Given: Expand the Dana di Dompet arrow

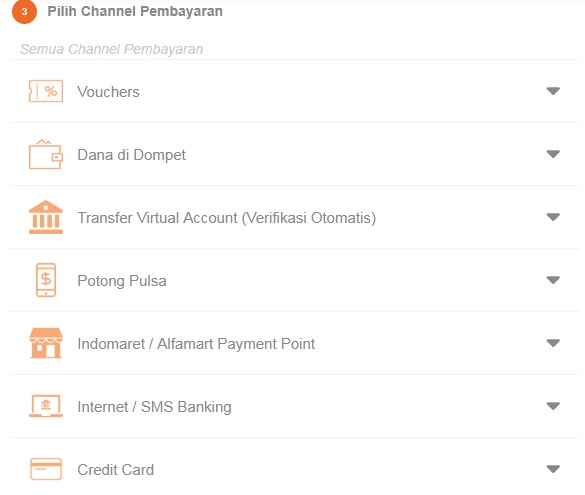Looking at the screenshot, I should (x=553, y=154).
